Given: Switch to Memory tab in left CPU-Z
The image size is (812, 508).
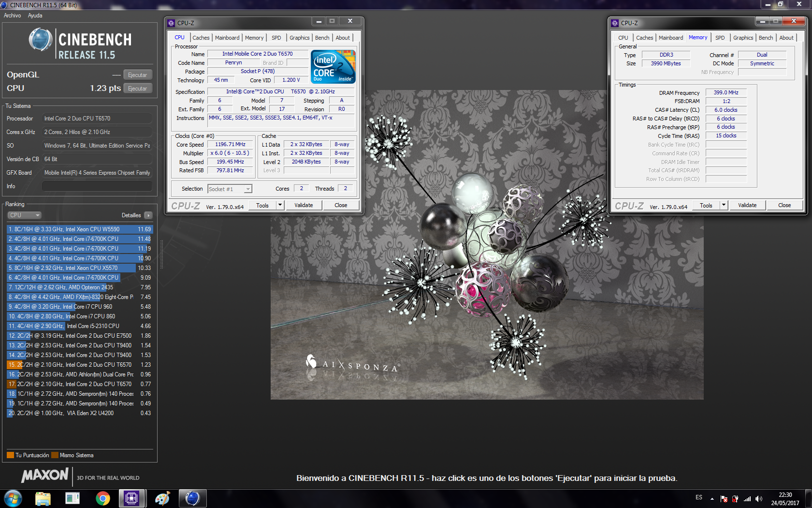Looking at the screenshot, I should point(254,38).
